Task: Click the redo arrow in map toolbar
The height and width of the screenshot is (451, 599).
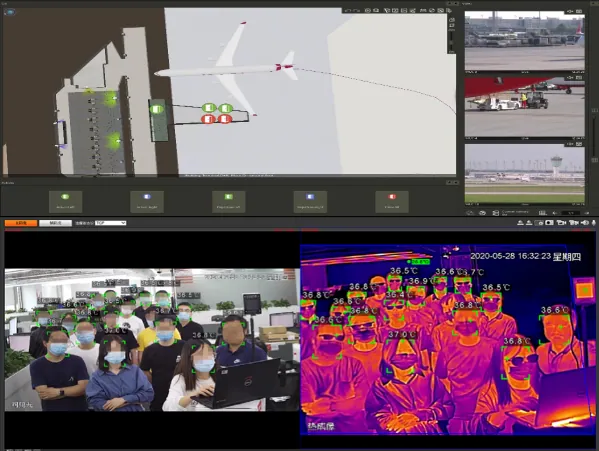Action: click(356, 11)
